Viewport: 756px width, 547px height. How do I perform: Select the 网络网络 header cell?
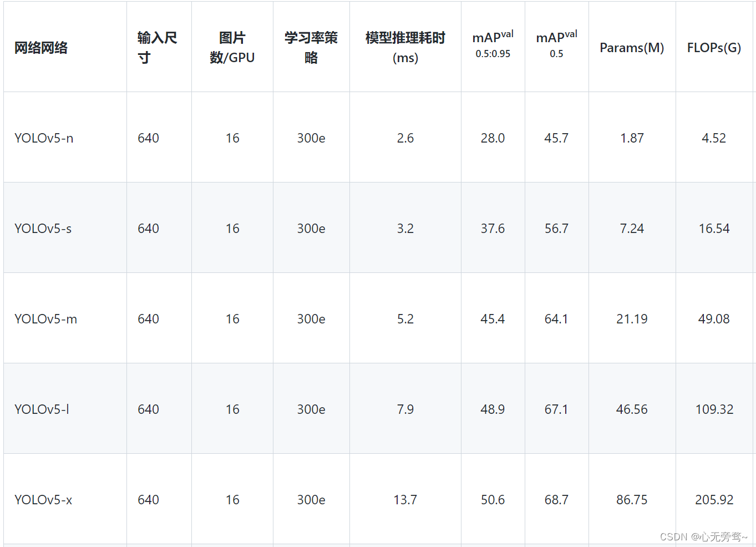41,48
